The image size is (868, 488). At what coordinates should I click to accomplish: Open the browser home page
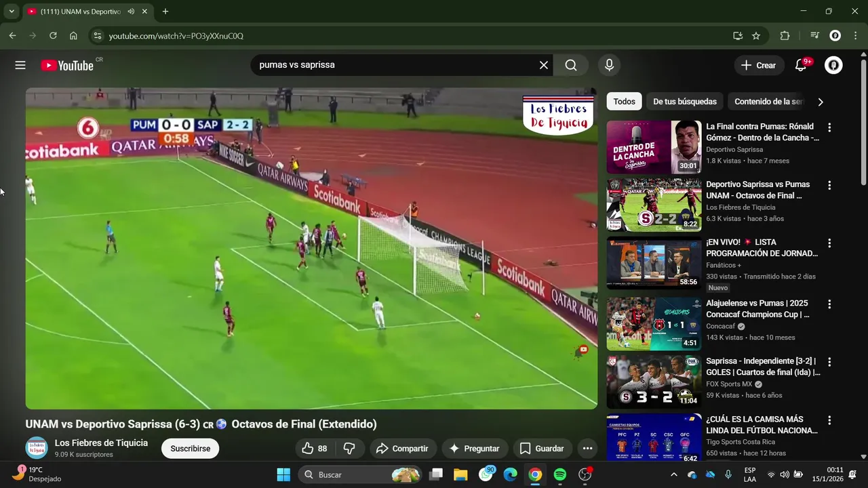click(x=73, y=36)
